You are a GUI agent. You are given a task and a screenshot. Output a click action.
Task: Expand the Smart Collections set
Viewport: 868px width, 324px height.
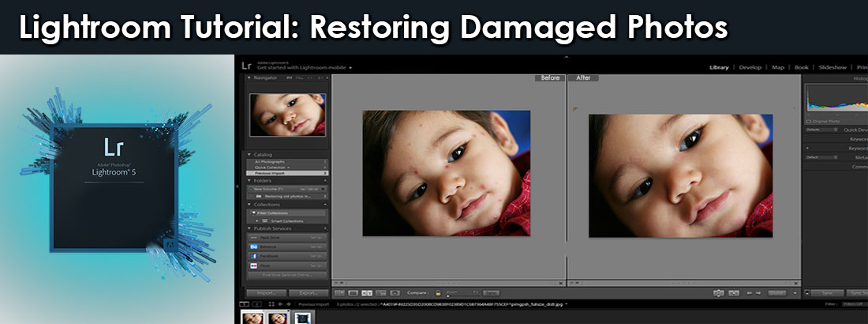coord(257,220)
